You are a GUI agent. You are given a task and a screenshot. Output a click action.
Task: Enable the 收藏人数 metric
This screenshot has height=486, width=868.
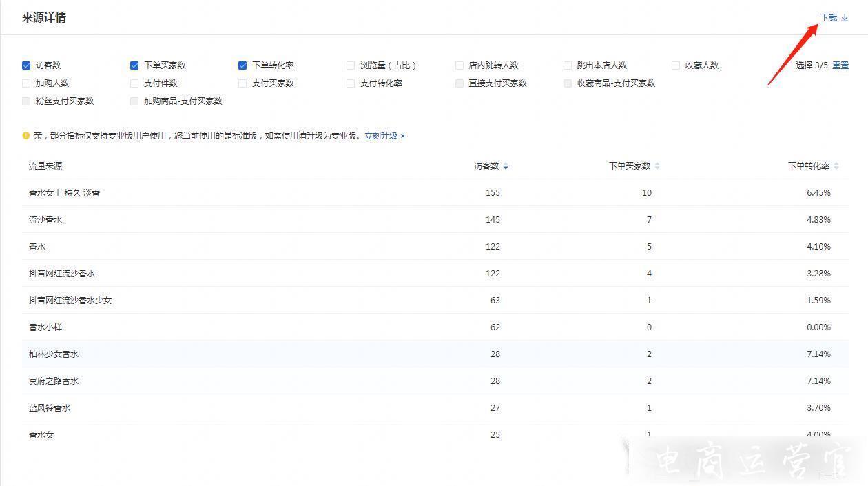[x=675, y=65]
